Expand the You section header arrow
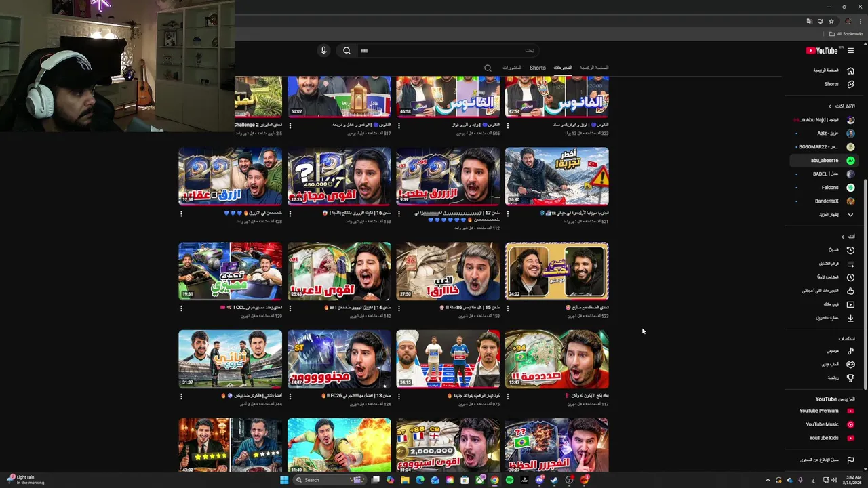The width and height of the screenshot is (868, 488). pos(843,237)
